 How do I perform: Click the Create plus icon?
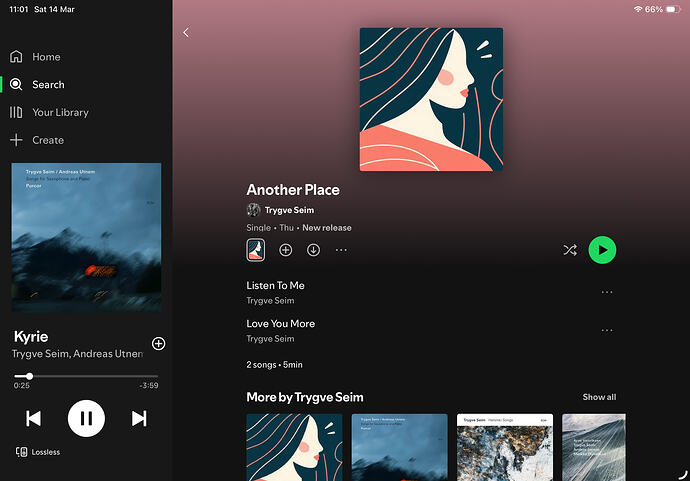point(16,140)
